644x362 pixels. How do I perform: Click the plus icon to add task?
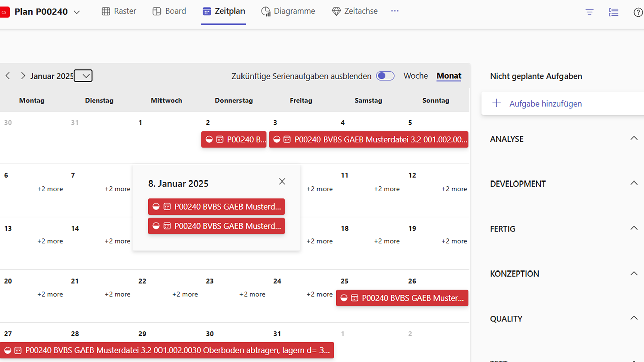(x=496, y=103)
